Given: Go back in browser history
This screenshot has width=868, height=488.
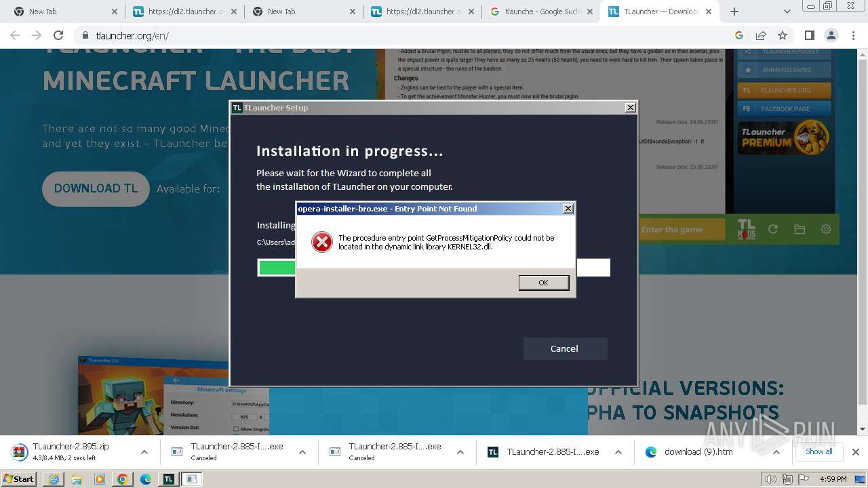Looking at the screenshot, I should 15,35.
